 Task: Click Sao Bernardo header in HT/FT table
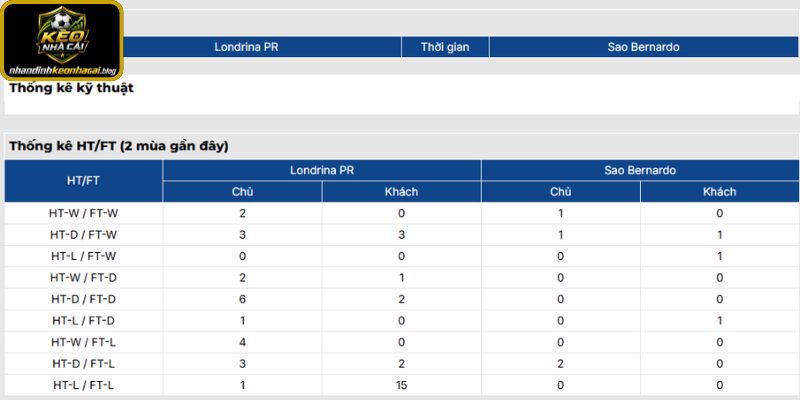(640, 170)
